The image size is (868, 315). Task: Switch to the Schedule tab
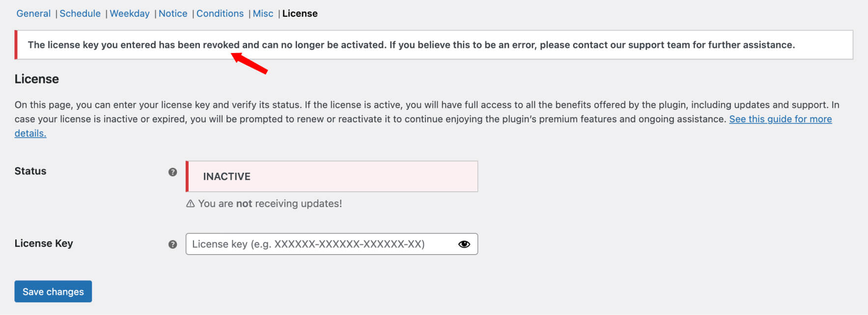point(80,14)
